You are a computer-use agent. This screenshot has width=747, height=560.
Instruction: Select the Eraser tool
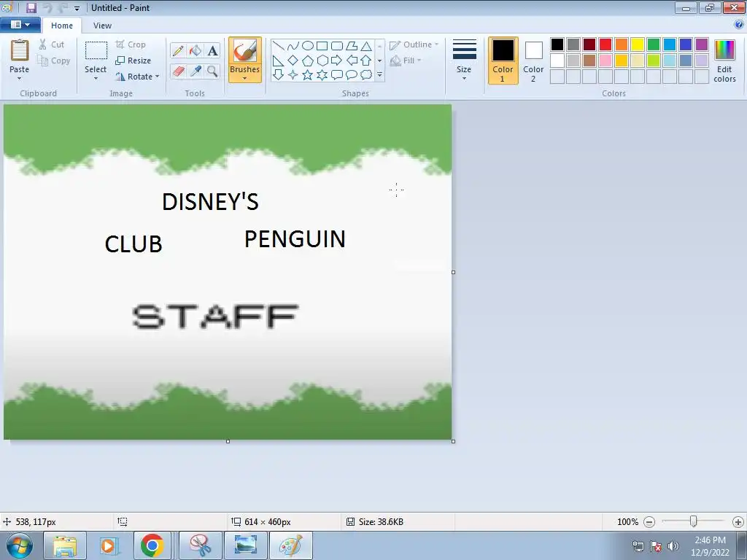(x=178, y=71)
